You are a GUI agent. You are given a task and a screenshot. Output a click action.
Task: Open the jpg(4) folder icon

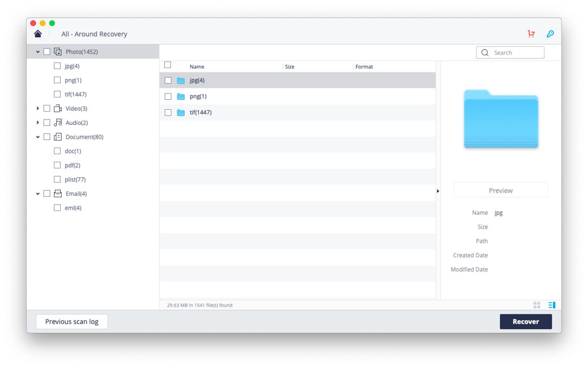point(180,80)
